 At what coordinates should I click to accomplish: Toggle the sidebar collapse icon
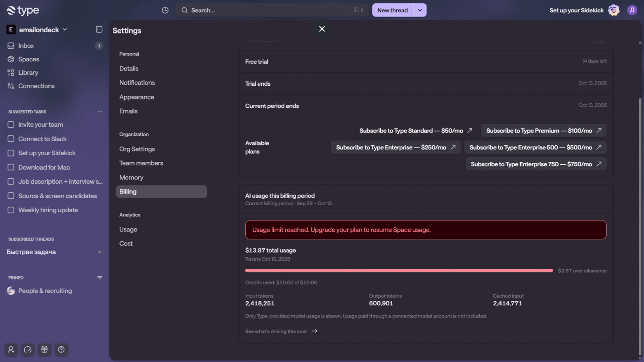point(99,29)
